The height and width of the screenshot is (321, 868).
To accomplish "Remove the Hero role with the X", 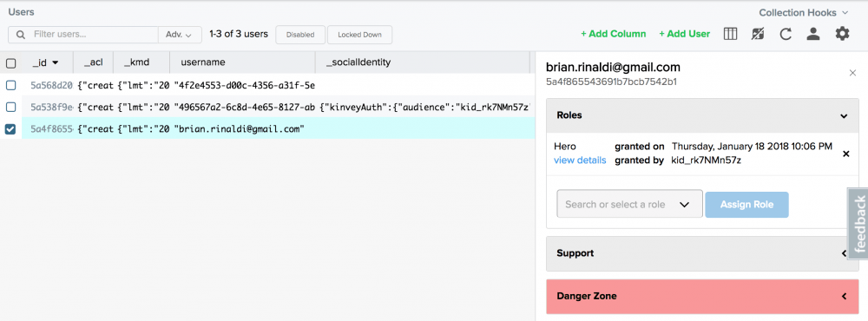I will click(x=845, y=154).
